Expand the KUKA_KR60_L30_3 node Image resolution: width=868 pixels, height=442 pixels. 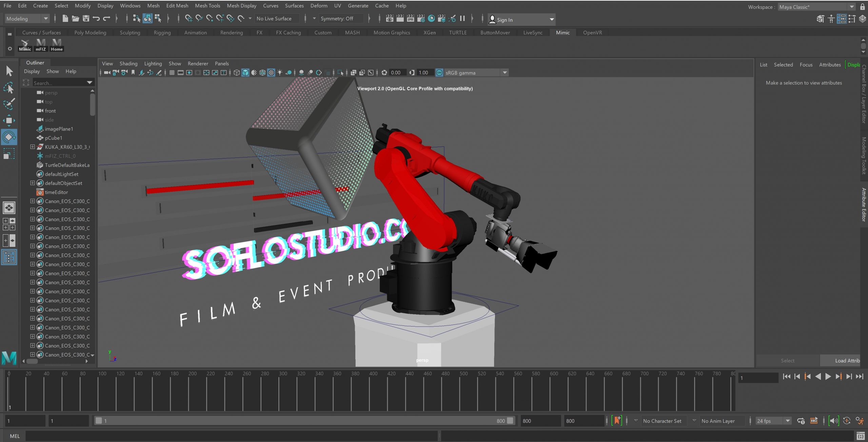click(x=33, y=147)
